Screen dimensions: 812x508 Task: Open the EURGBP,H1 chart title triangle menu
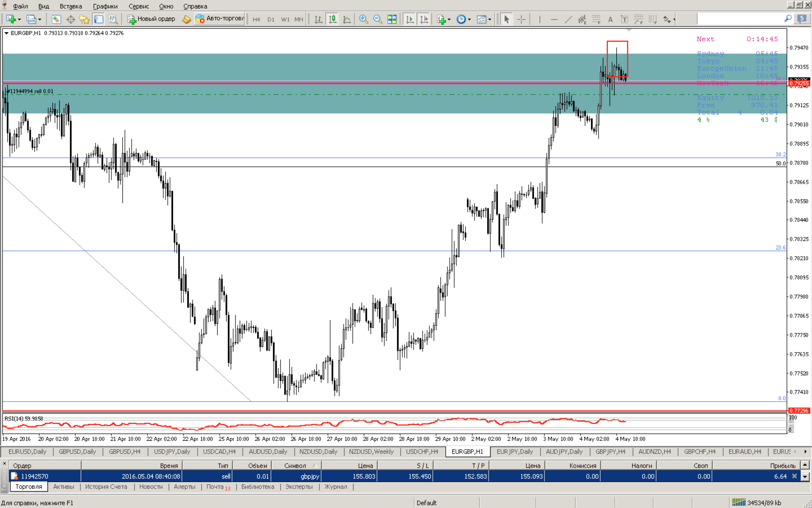6,33
